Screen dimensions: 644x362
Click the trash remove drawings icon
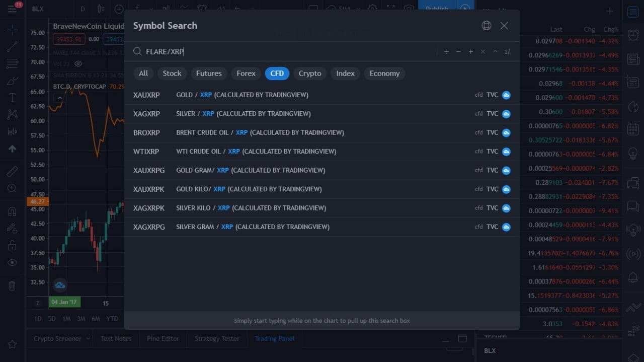click(12, 285)
